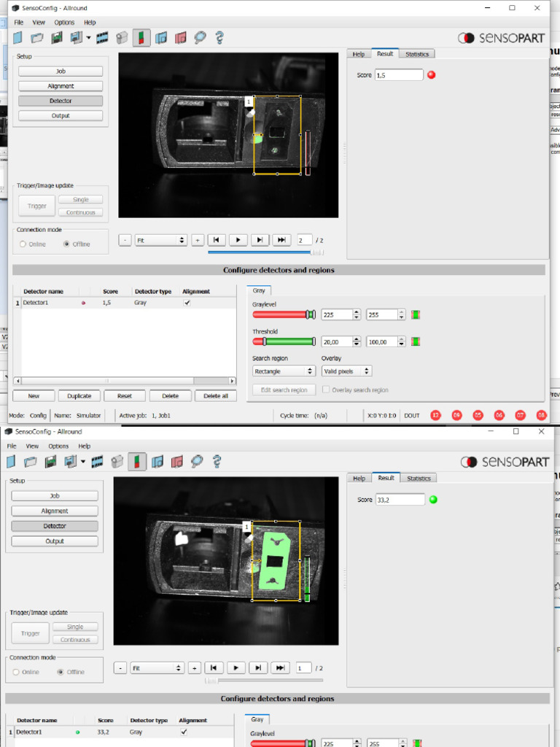Select the Online radio button in the lower window

[16, 672]
